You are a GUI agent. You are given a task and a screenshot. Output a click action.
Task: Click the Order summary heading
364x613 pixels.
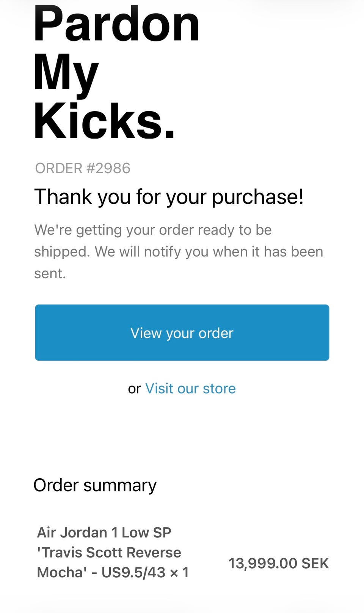tap(95, 485)
